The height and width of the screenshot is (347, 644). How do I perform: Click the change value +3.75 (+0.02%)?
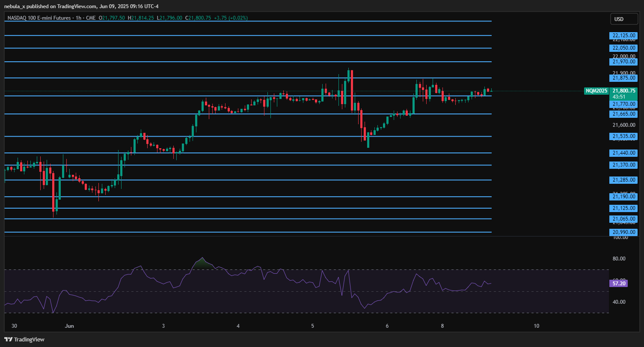click(231, 18)
